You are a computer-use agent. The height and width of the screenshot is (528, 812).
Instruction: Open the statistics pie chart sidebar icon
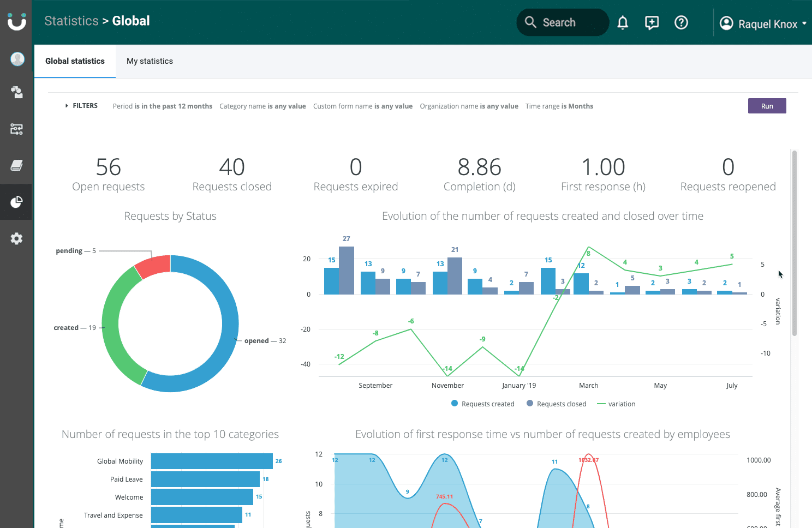(16, 202)
